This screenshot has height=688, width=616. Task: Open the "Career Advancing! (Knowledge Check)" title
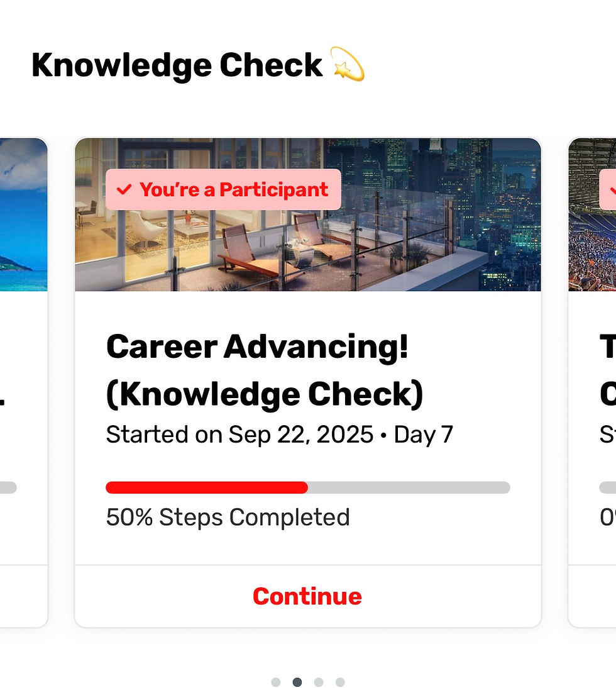264,370
